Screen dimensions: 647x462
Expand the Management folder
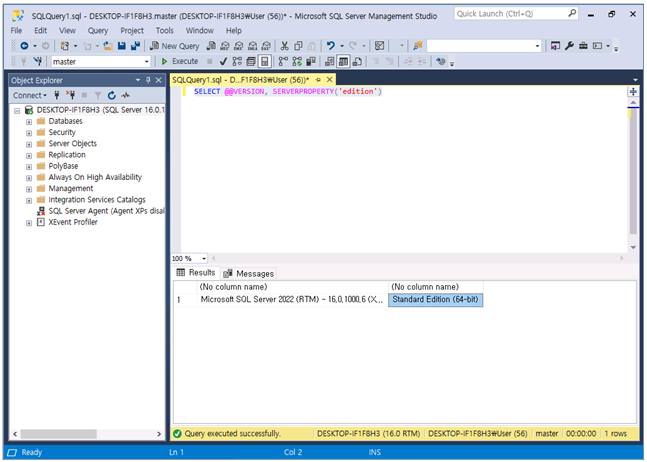click(29, 189)
